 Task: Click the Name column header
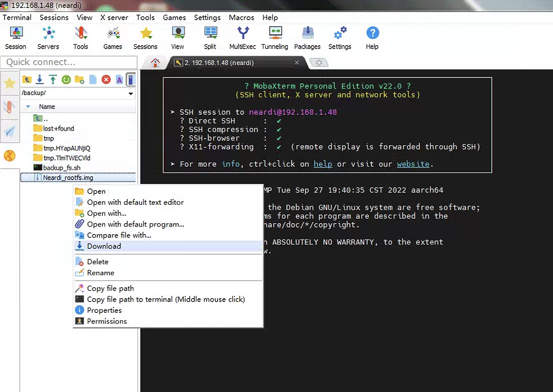(47, 107)
